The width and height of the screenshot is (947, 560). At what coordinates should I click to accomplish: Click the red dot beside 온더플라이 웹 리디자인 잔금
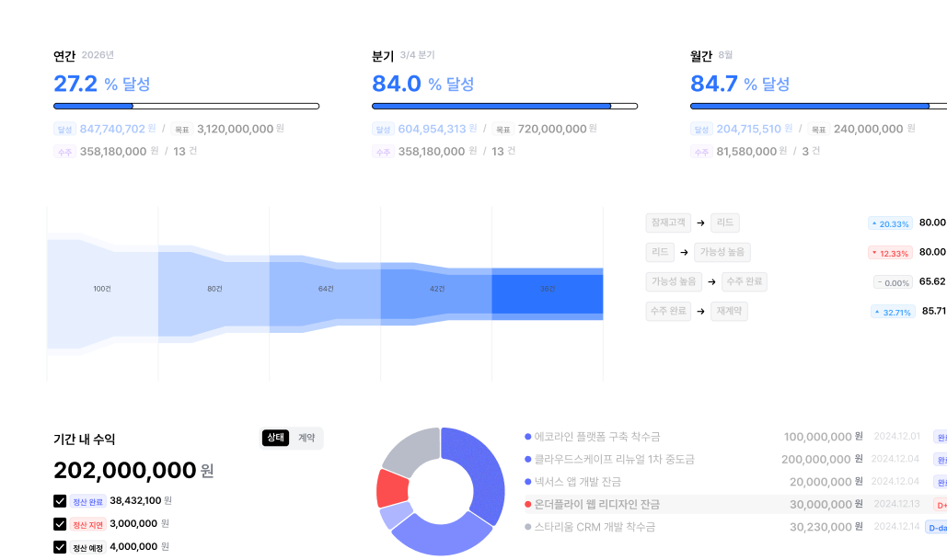tap(527, 505)
